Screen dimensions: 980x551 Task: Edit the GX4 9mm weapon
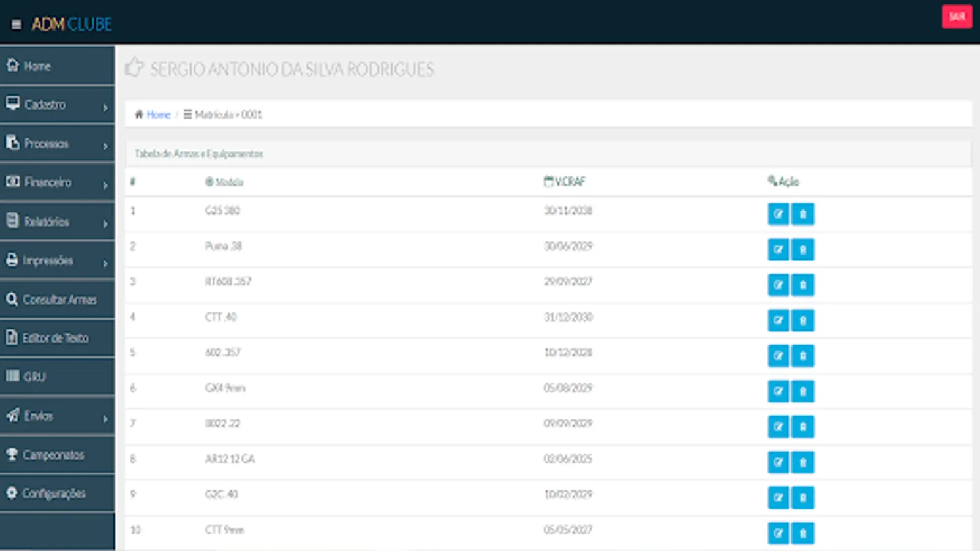point(778,392)
